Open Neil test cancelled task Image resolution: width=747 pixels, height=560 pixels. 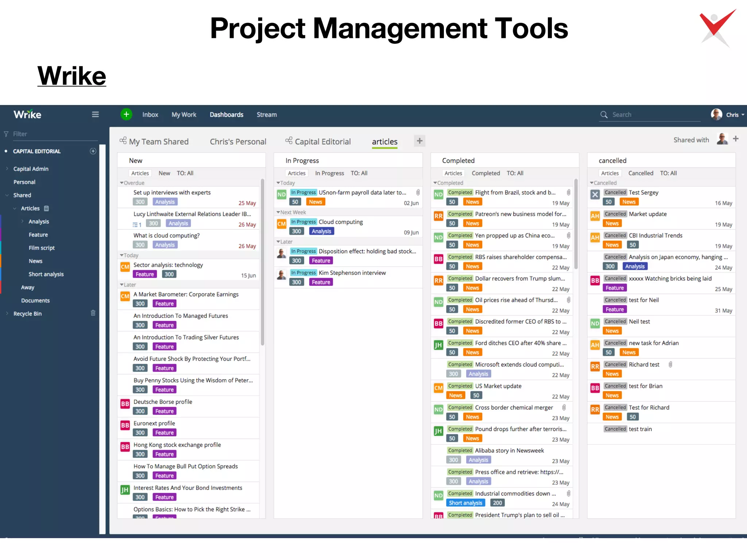pyautogui.click(x=639, y=321)
